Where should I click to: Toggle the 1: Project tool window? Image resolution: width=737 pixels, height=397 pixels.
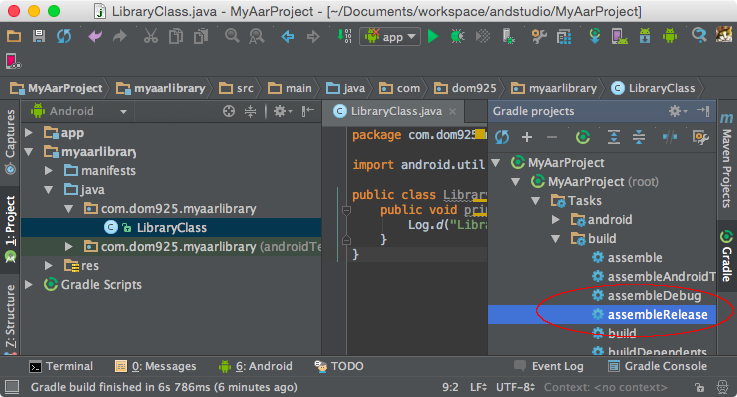(x=10, y=229)
